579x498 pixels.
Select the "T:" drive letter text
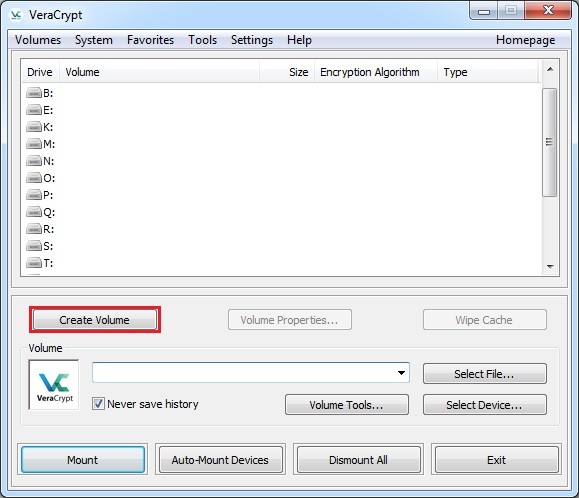pyautogui.click(x=48, y=263)
